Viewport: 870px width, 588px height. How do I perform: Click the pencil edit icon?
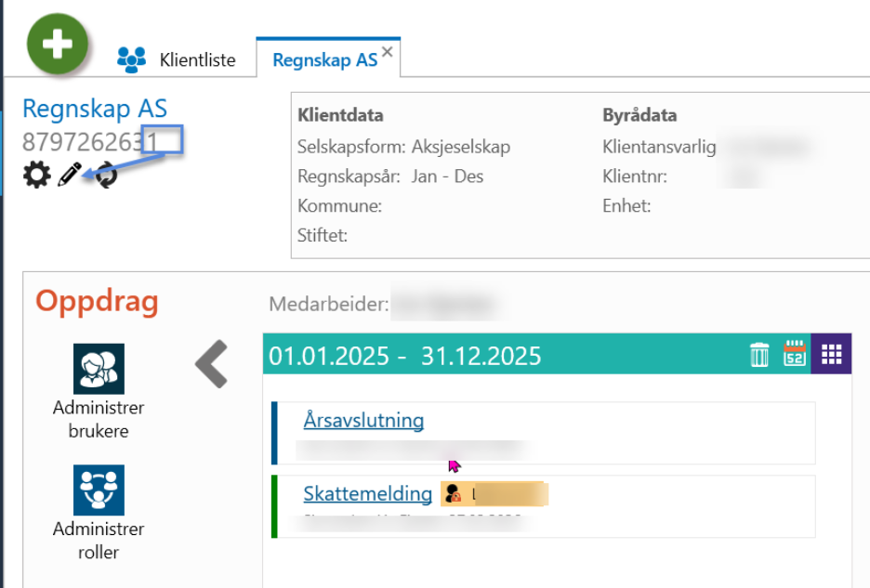point(70,174)
